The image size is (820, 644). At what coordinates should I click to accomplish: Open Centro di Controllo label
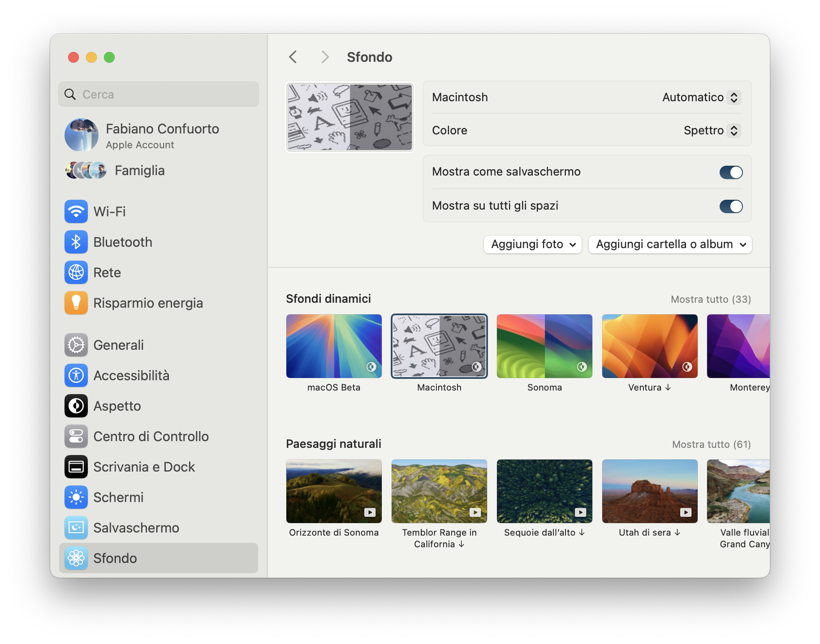[151, 436]
